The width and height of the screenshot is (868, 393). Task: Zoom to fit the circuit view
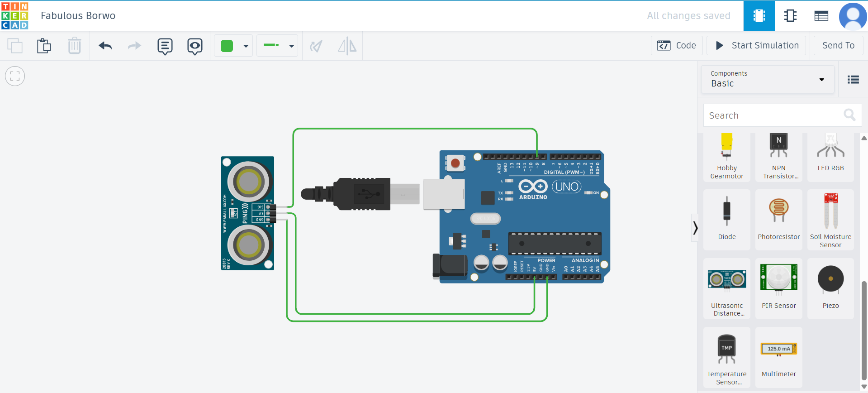coord(15,76)
